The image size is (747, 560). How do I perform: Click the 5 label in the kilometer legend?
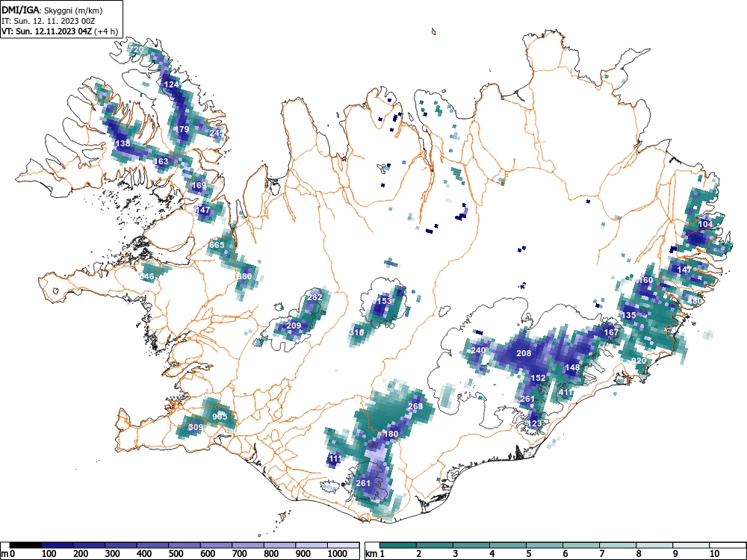tap(529, 554)
